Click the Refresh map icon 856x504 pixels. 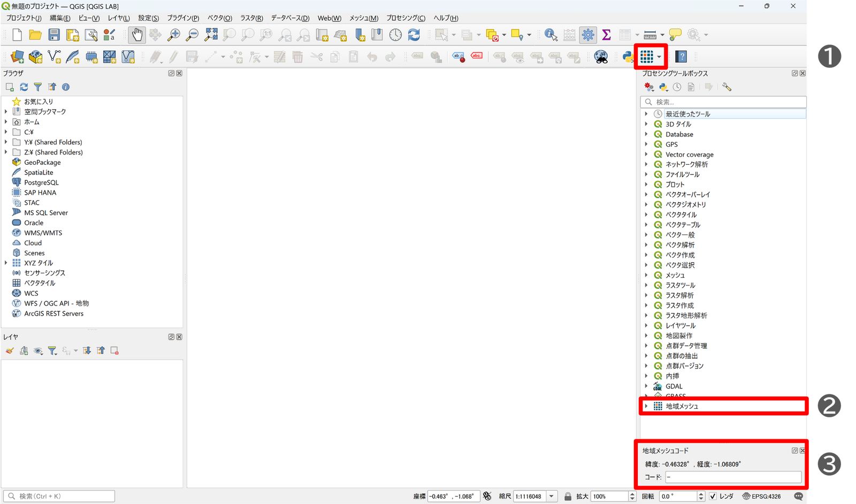(x=414, y=35)
